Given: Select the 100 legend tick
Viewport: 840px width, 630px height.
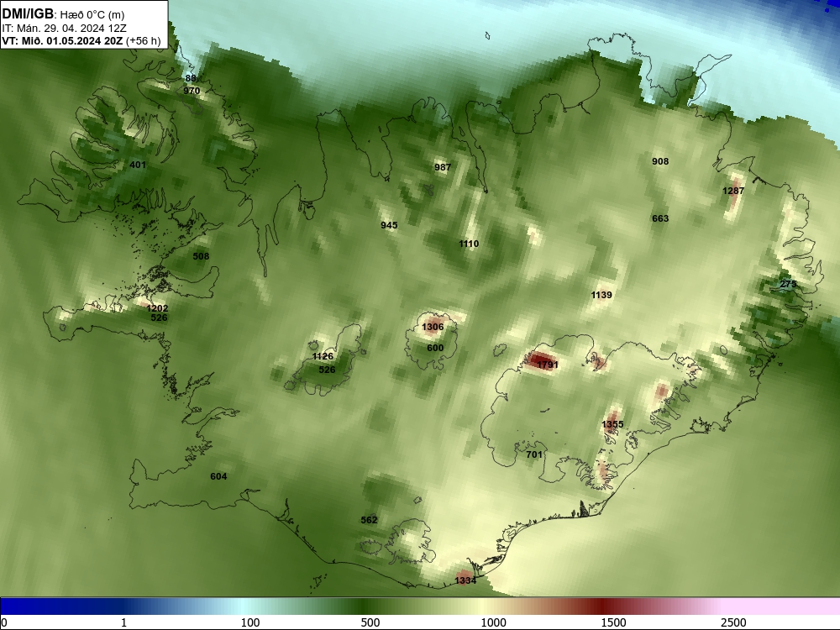Looking at the screenshot, I should (250, 622).
